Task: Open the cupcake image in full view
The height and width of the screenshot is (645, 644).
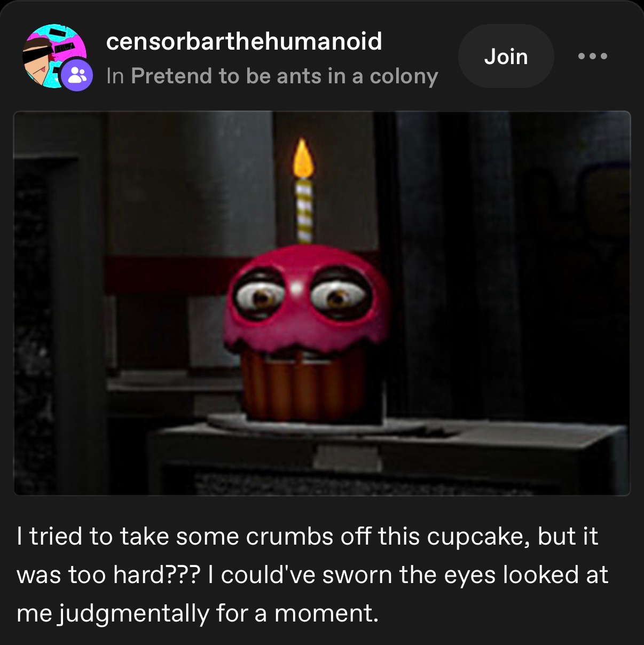Action: click(x=322, y=303)
